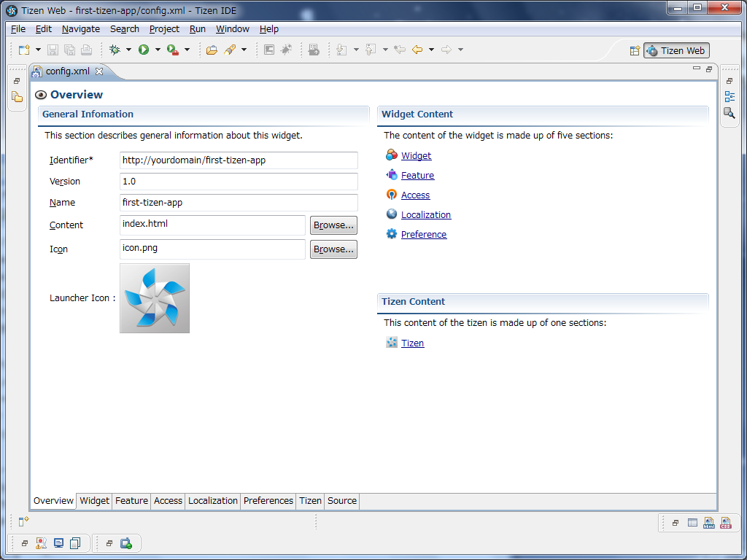Click the Forward arrow icon
Viewport: 747px width, 560px height.
[x=446, y=50]
